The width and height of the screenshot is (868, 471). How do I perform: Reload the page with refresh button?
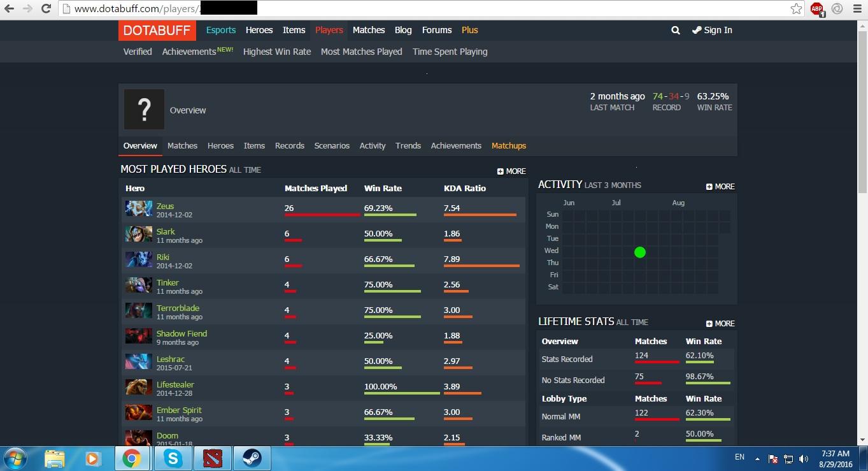pyautogui.click(x=46, y=8)
